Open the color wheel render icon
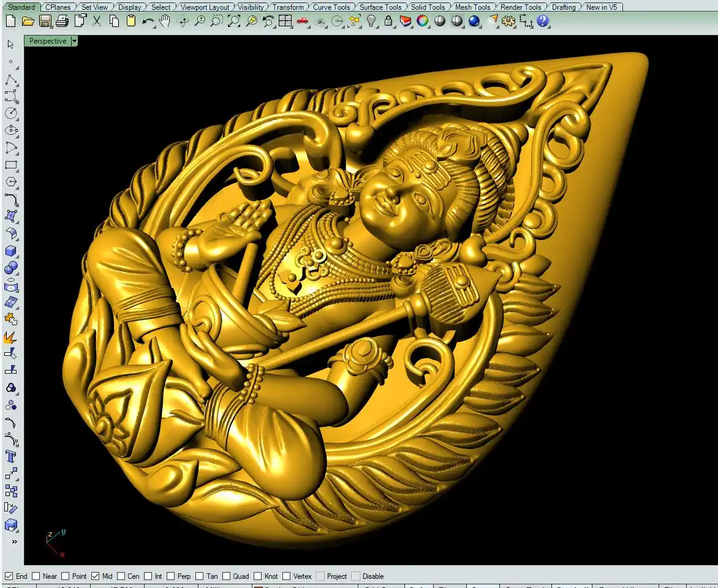This screenshot has width=718, height=588. pos(422,21)
